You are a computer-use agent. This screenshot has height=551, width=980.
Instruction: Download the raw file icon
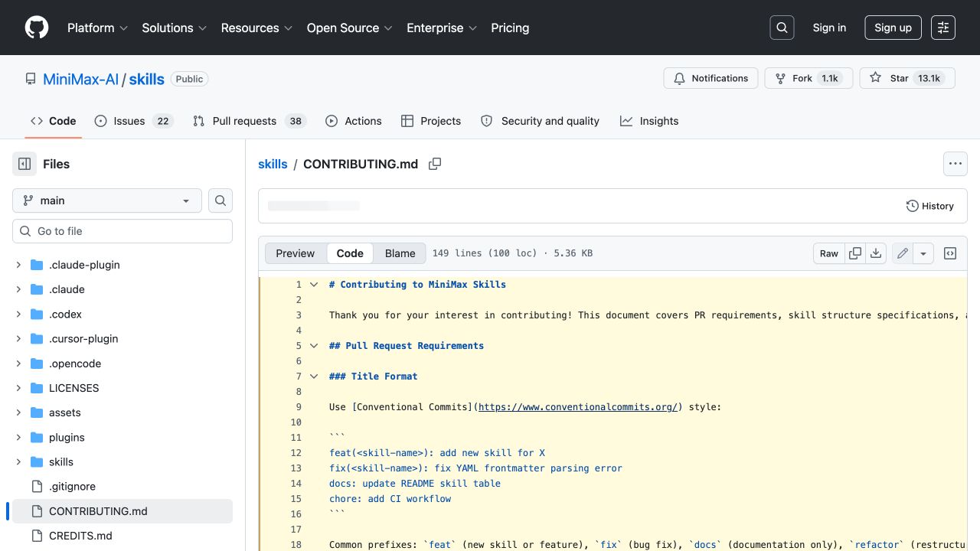click(x=877, y=253)
